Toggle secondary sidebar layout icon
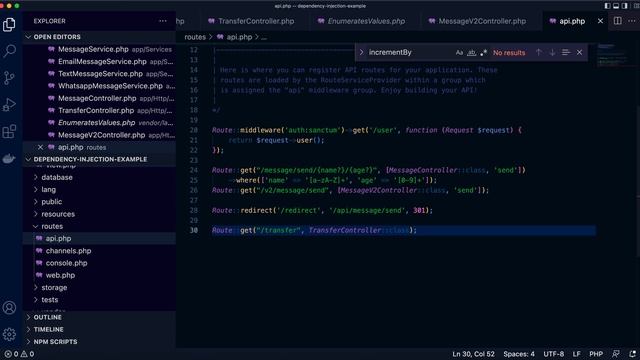The width and height of the screenshot is (640, 360). click(624, 6)
